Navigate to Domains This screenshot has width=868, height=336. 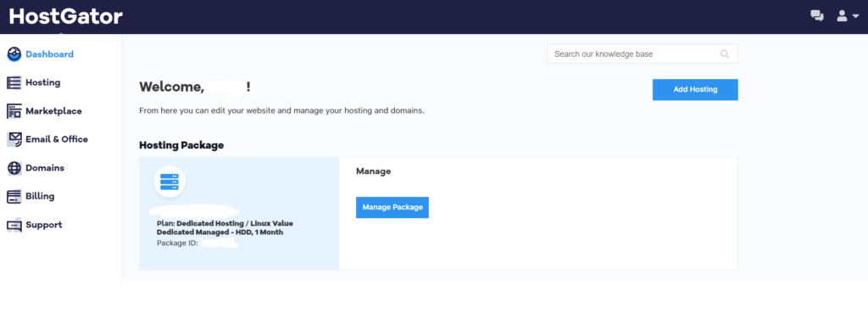45,168
